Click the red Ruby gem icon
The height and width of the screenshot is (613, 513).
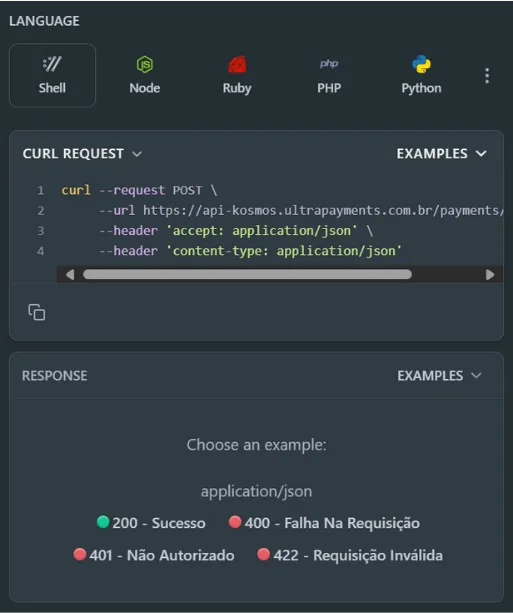point(237,64)
